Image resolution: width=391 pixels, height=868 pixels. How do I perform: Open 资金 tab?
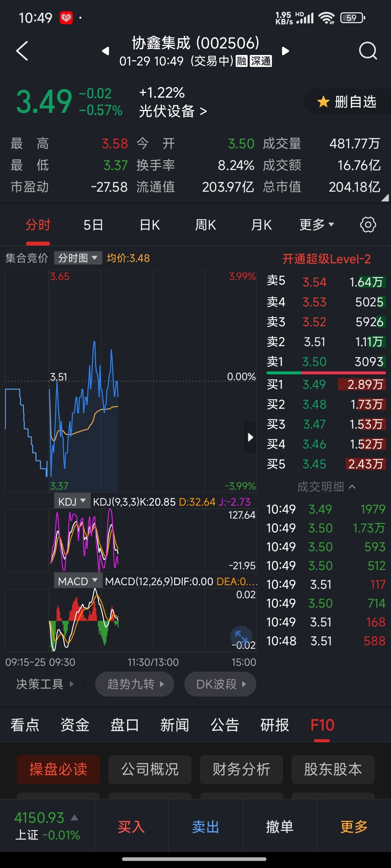[x=75, y=725]
